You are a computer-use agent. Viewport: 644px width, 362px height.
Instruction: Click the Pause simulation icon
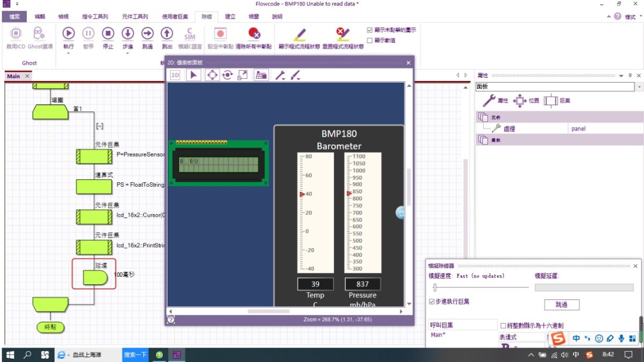point(88,33)
